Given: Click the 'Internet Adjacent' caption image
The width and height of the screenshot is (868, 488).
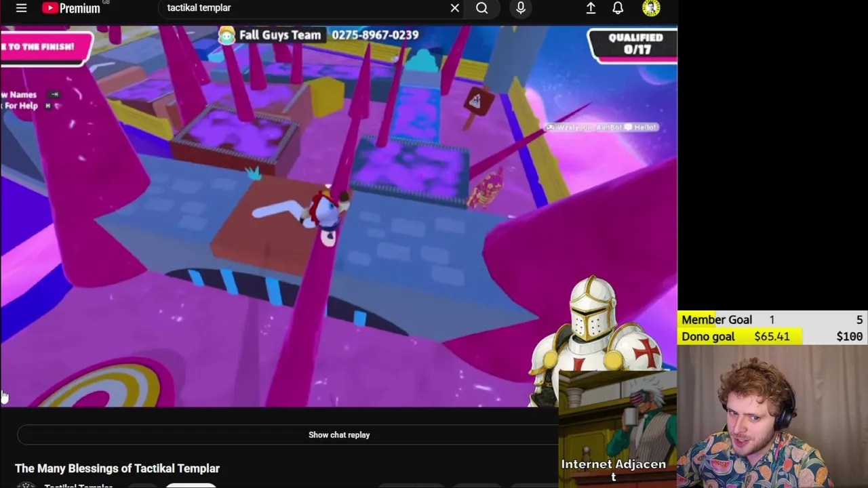Looking at the screenshot, I should pos(617,428).
